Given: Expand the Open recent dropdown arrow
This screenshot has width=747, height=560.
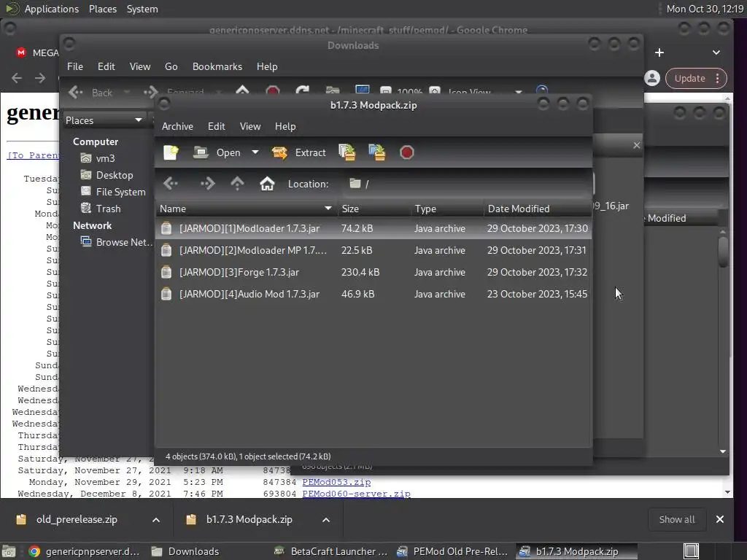Looking at the screenshot, I should (x=255, y=152).
